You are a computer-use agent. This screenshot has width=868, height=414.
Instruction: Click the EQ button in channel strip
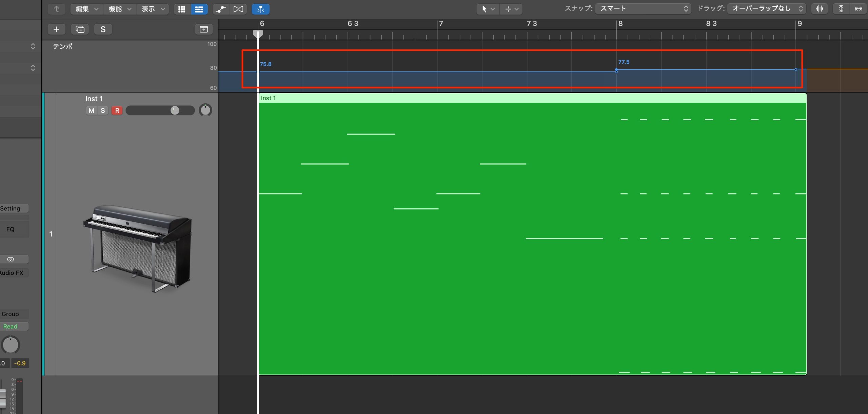(x=10, y=229)
